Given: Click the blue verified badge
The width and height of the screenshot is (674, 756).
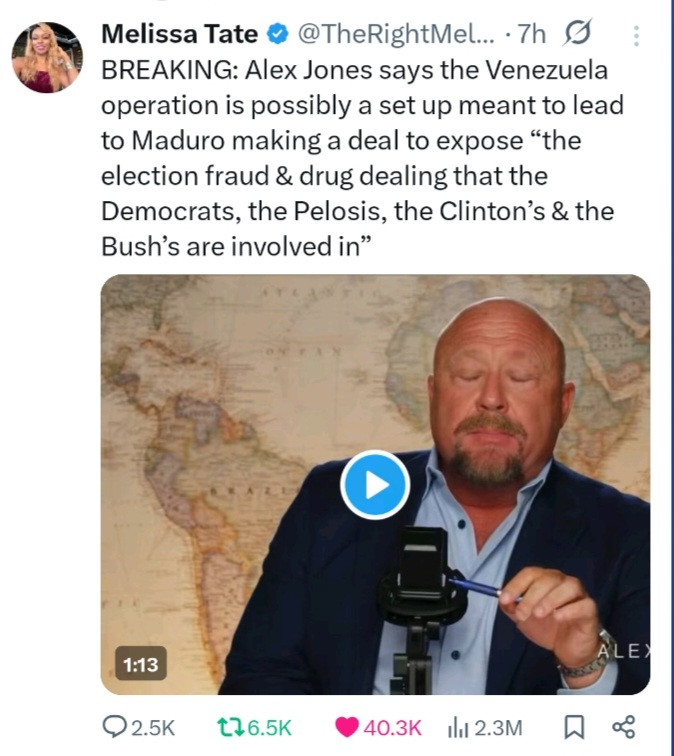Looking at the screenshot, I should coord(275,35).
